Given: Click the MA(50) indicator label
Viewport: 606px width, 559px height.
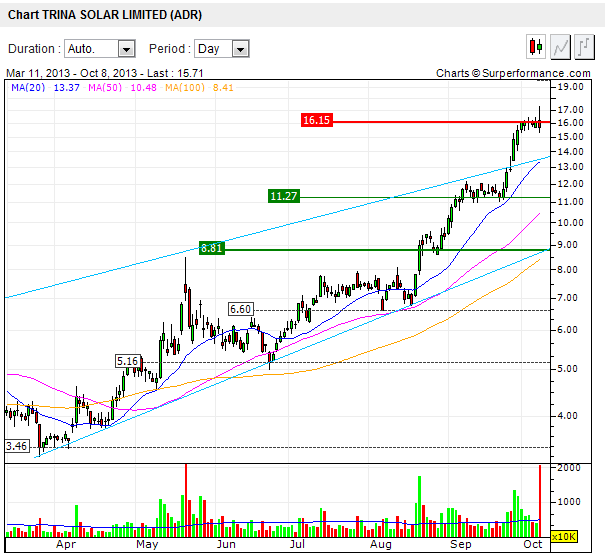Looking at the screenshot, I should (105, 87).
